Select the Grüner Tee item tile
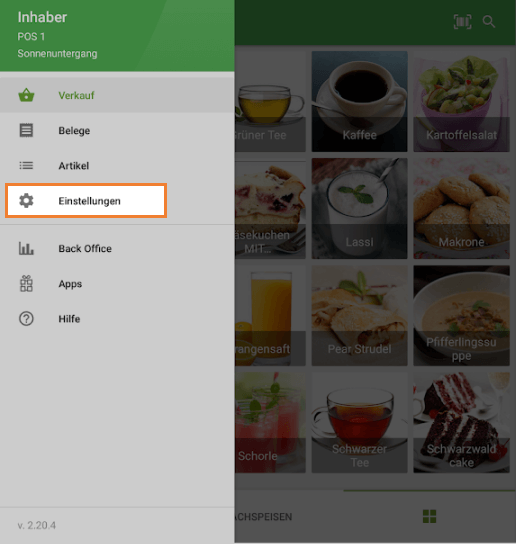The height and width of the screenshot is (544, 516). 270,101
